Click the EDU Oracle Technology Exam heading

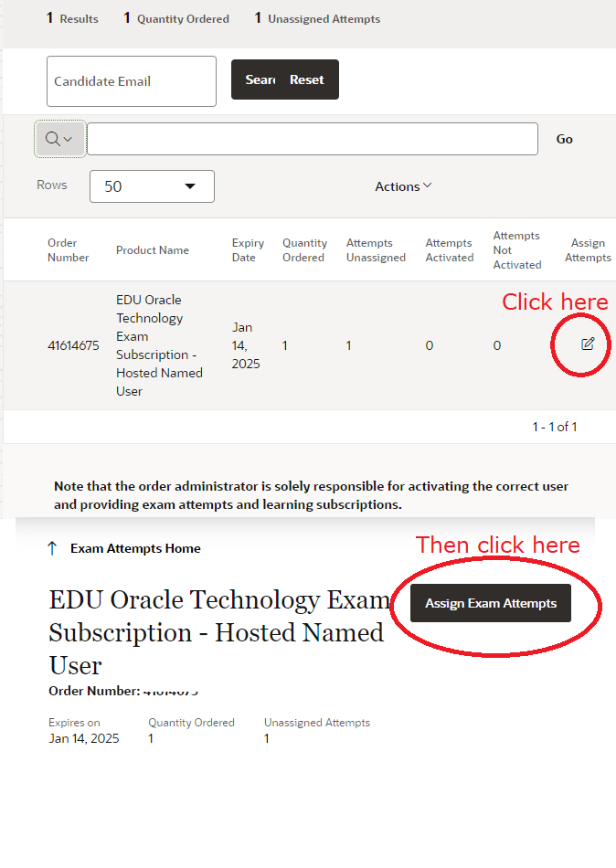point(218,632)
